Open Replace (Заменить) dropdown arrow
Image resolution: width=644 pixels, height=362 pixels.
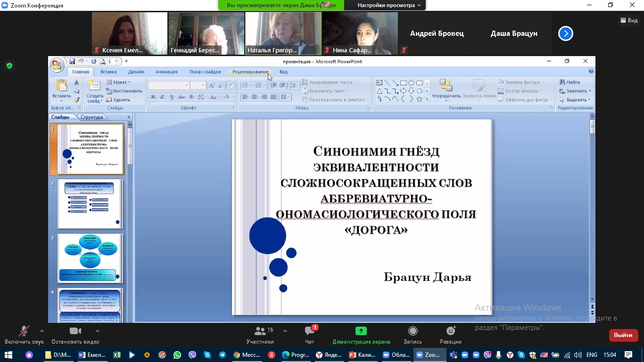(x=590, y=91)
